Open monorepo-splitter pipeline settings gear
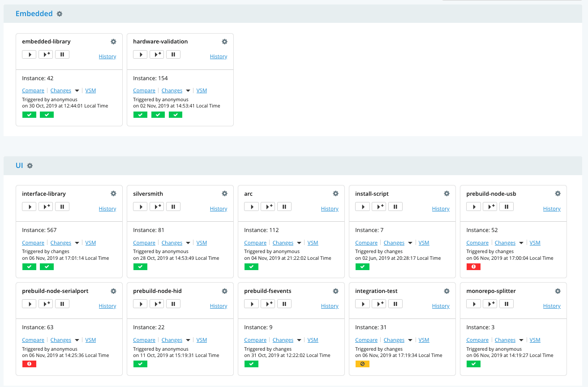 (558, 291)
